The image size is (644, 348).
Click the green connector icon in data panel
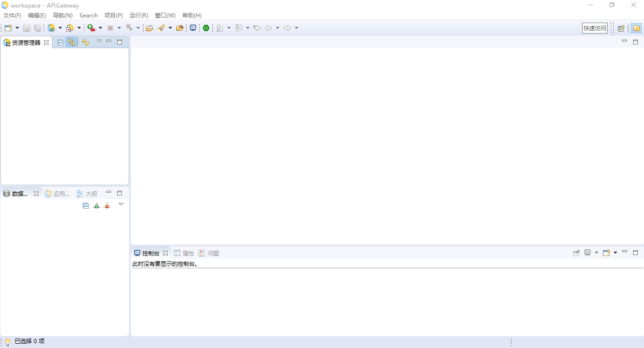point(96,205)
